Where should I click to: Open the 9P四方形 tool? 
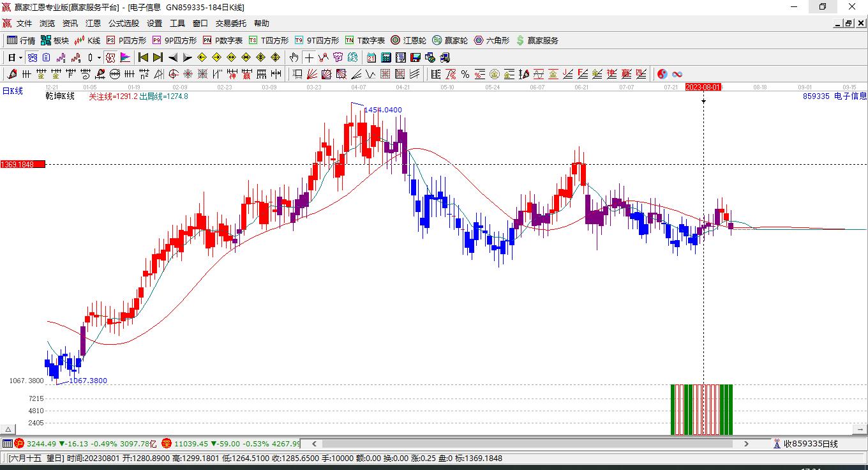point(174,40)
